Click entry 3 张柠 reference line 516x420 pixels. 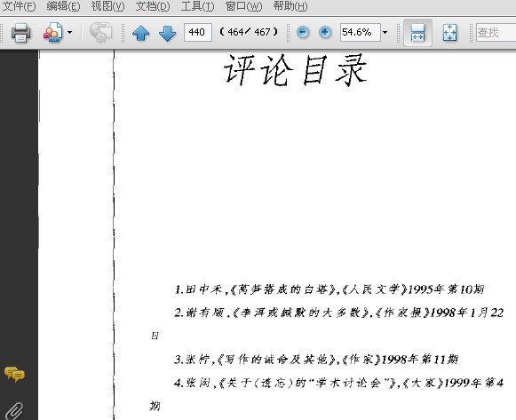(x=316, y=359)
